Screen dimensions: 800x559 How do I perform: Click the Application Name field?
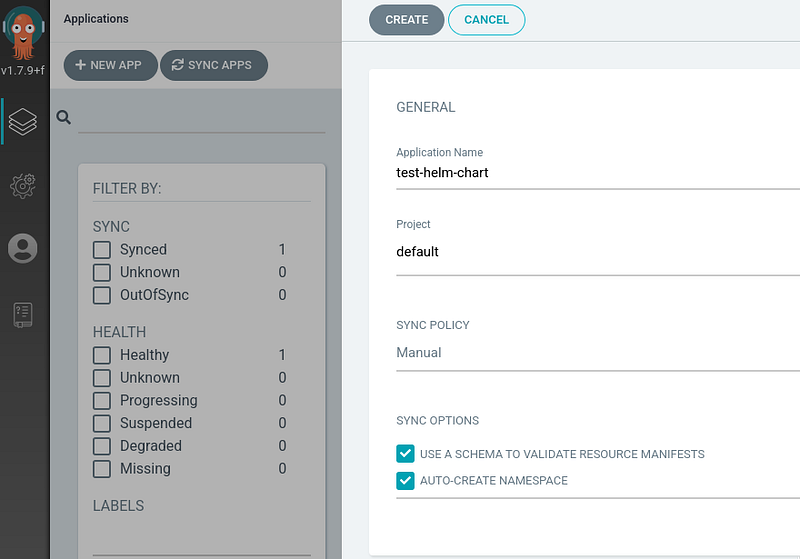598,173
